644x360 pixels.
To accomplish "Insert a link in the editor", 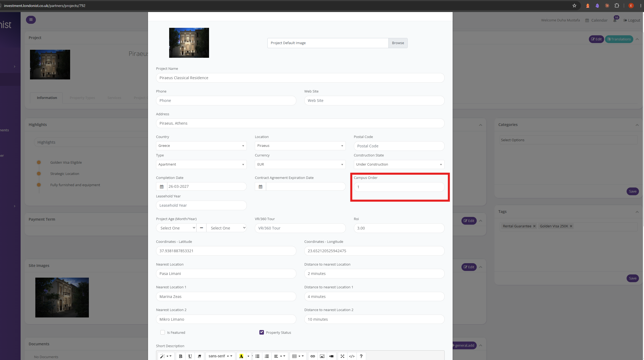I will 313,356.
